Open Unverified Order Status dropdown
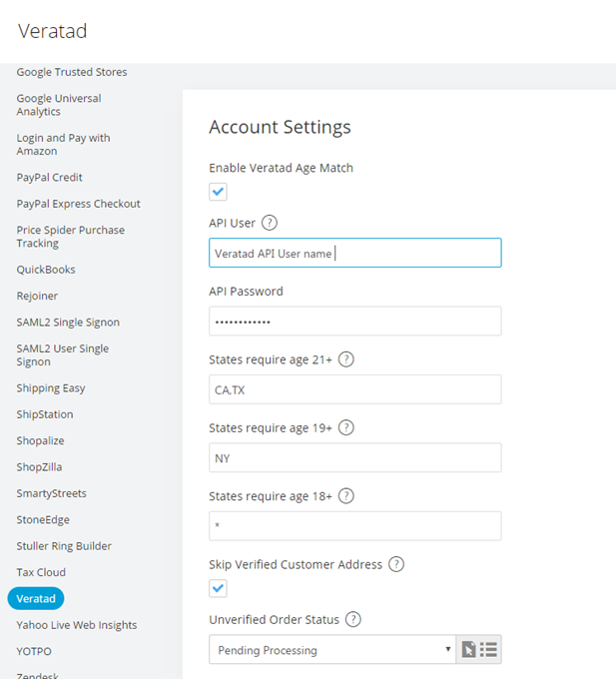This screenshot has height=679, width=616. [332, 650]
